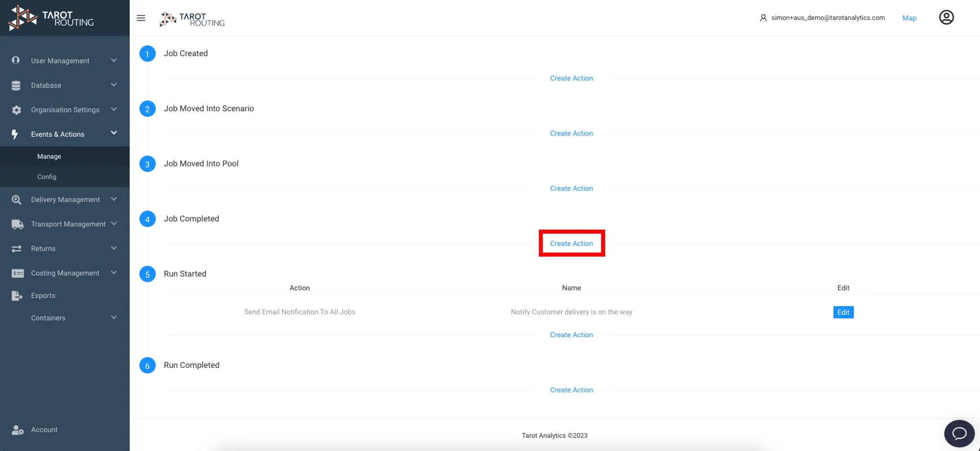Click the blue Edit button
The image size is (980, 451).
843,312
